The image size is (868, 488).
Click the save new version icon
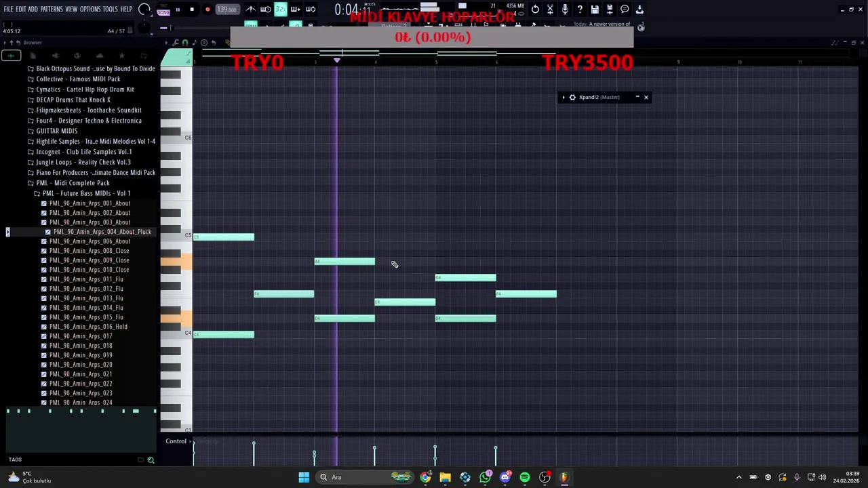point(610,9)
